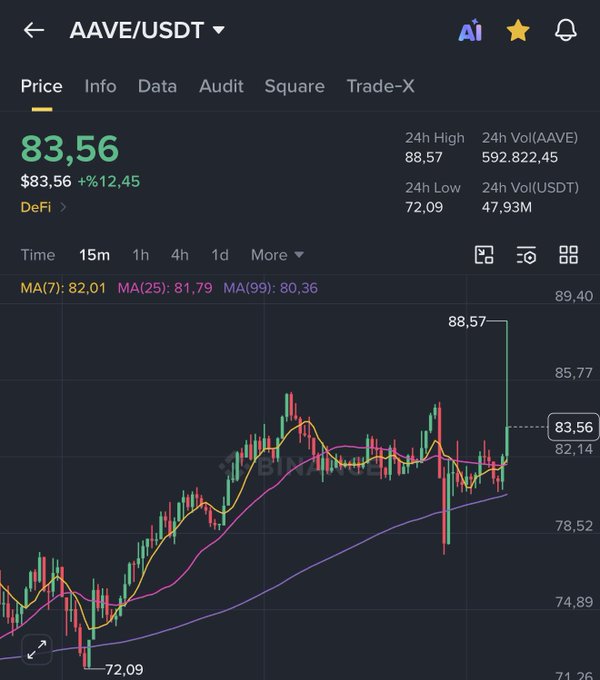This screenshot has width=600, height=680.
Task: Open the Audit tab
Action: [x=221, y=86]
